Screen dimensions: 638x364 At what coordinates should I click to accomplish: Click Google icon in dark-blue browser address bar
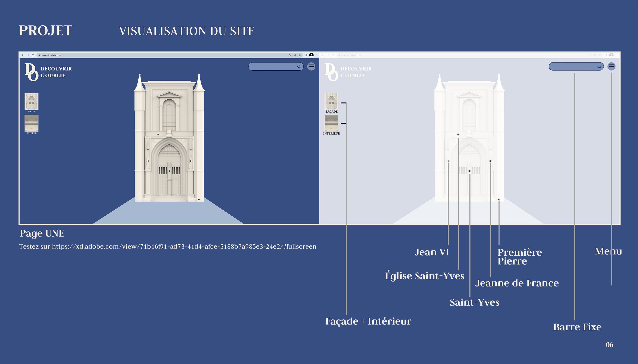tap(290, 55)
